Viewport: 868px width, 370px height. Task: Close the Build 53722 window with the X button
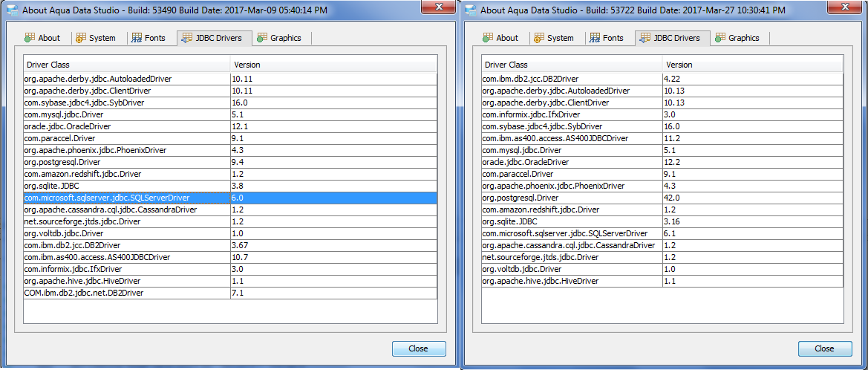[846, 6]
